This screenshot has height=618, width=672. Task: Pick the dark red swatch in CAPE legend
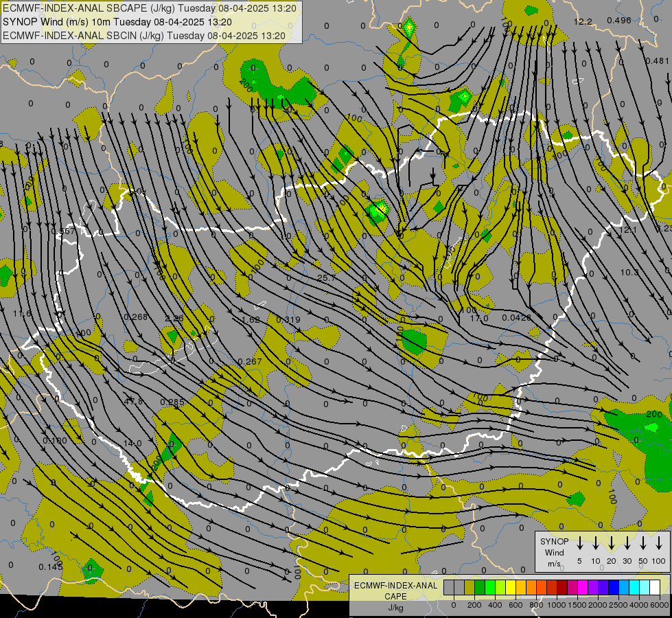point(562,588)
